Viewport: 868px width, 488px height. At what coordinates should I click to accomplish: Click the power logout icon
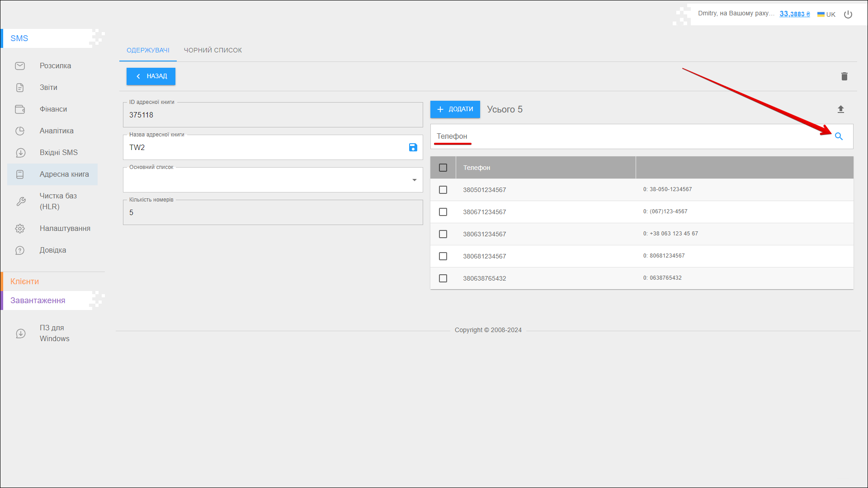tap(848, 14)
